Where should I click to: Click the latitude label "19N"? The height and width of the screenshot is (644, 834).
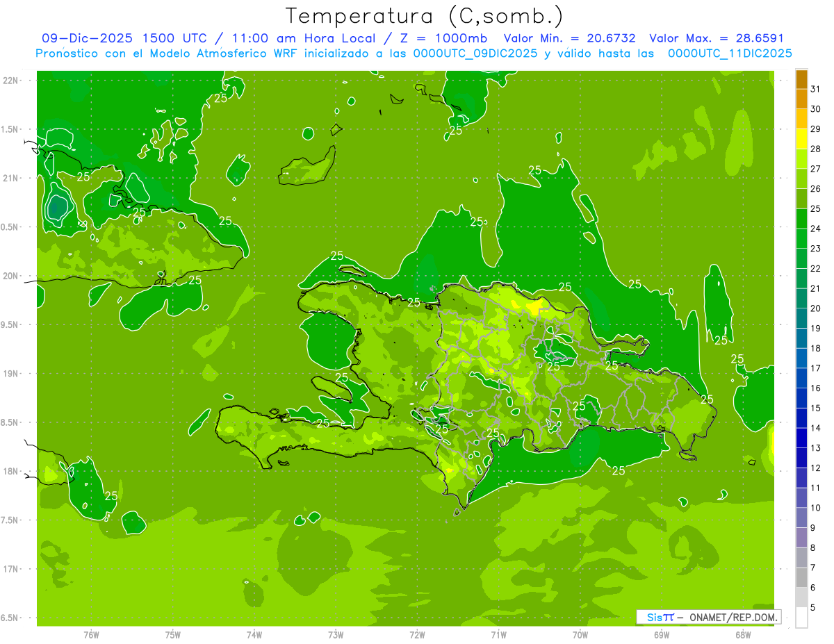tap(10, 374)
